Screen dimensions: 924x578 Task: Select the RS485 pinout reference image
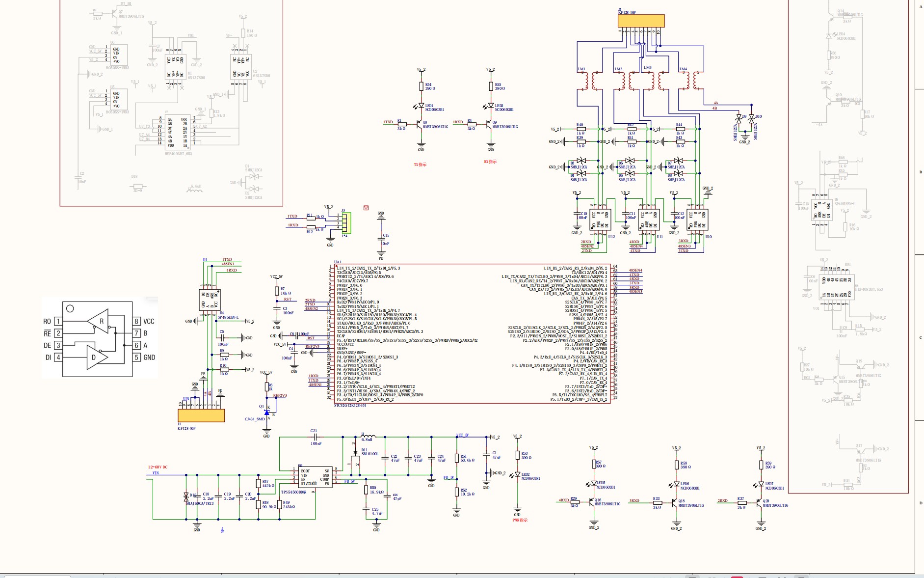click(x=100, y=339)
